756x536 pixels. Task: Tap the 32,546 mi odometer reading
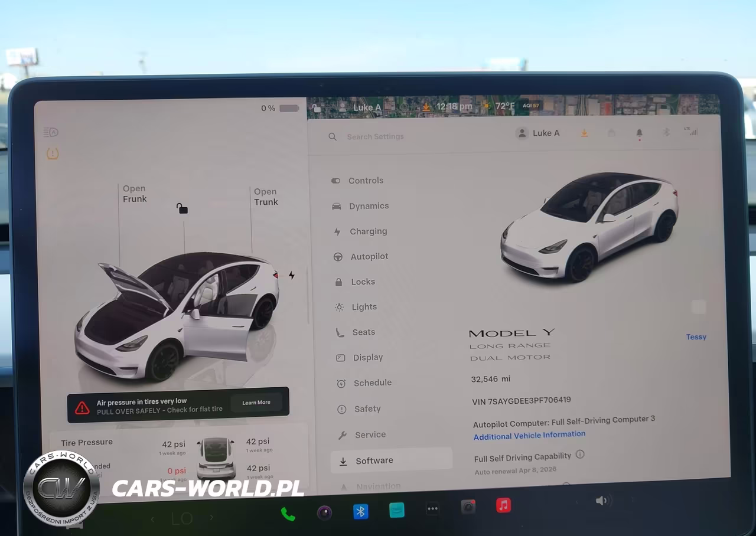pos(491,379)
